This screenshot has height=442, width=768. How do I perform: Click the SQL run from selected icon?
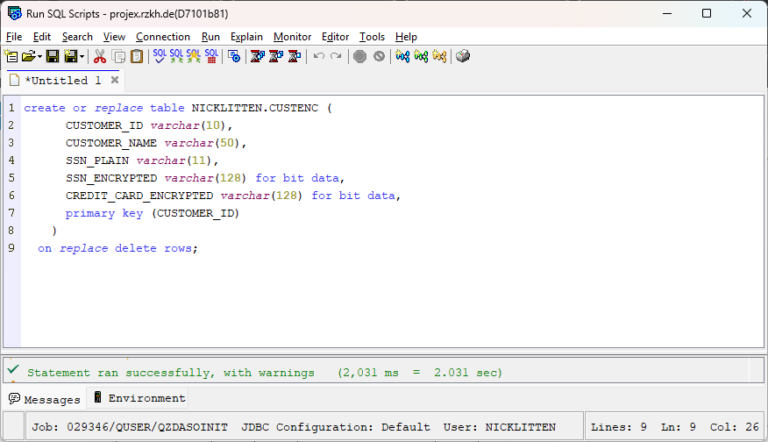pyautogui.click(x=193, y=56)
